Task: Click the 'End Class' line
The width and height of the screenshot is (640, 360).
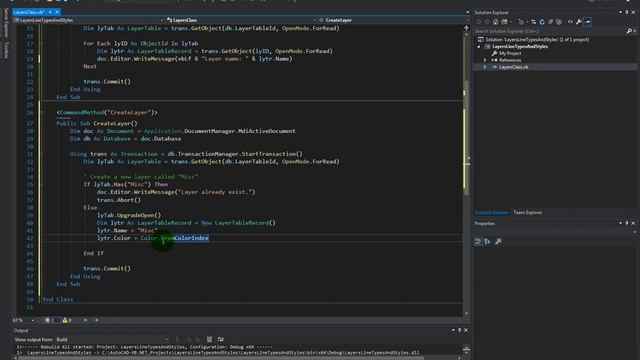Action: click(58, 299)
